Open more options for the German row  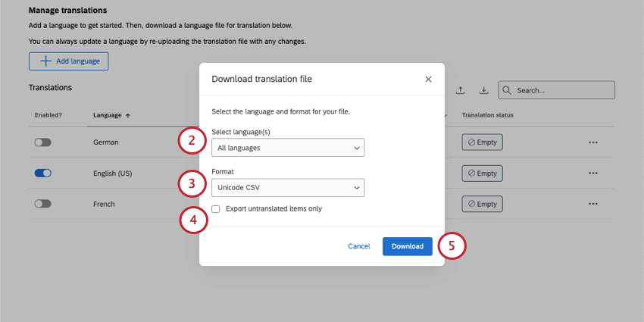pos(593,142)
